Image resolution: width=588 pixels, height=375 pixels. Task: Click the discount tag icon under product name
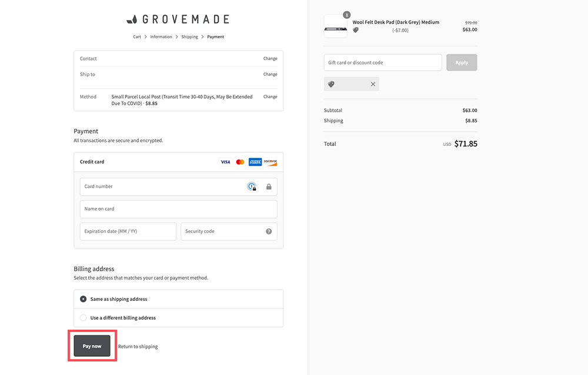pos(356,30)
